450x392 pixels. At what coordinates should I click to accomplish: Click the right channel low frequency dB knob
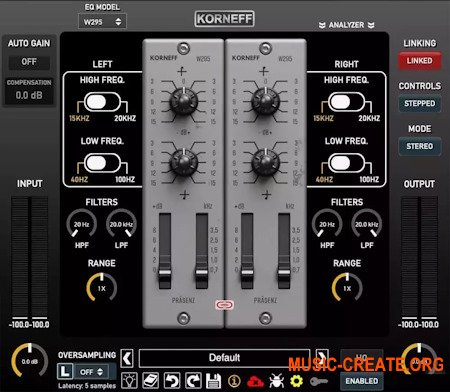point(265,163)
